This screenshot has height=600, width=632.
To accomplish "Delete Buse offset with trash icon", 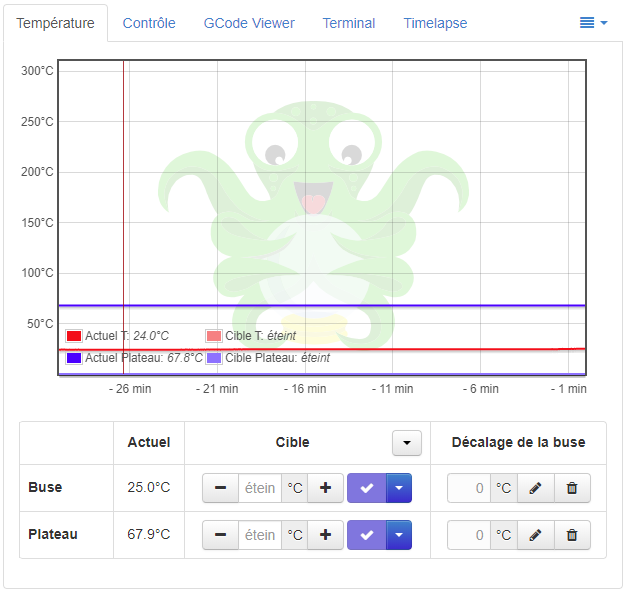I will (x=572, y=488).
